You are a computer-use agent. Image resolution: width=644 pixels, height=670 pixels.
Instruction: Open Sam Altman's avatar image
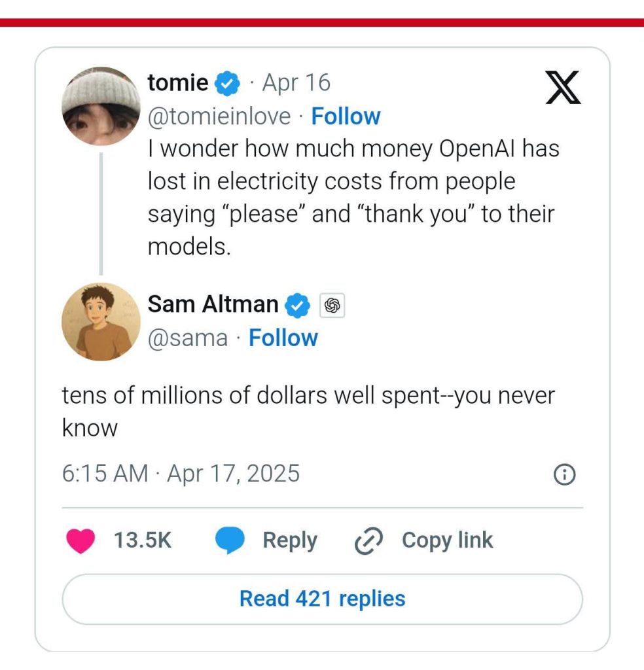101,322
